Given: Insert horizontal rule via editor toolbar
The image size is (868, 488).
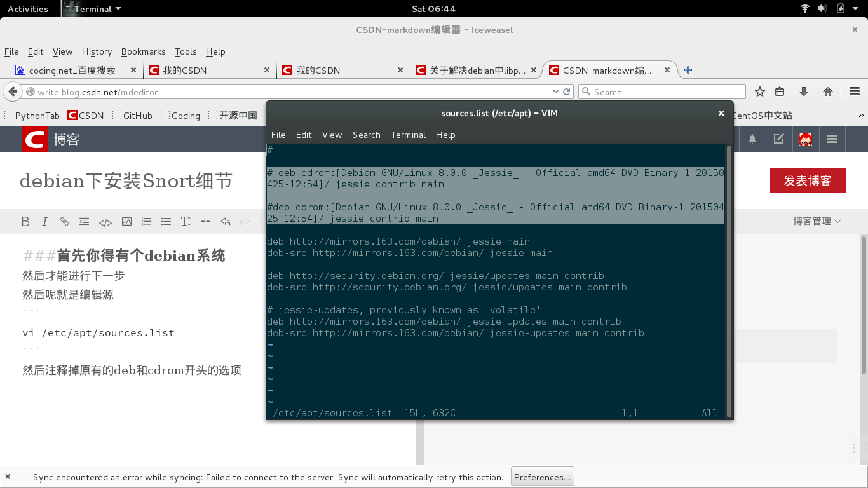Looking at the screenshot, I should tap(205, 221).
